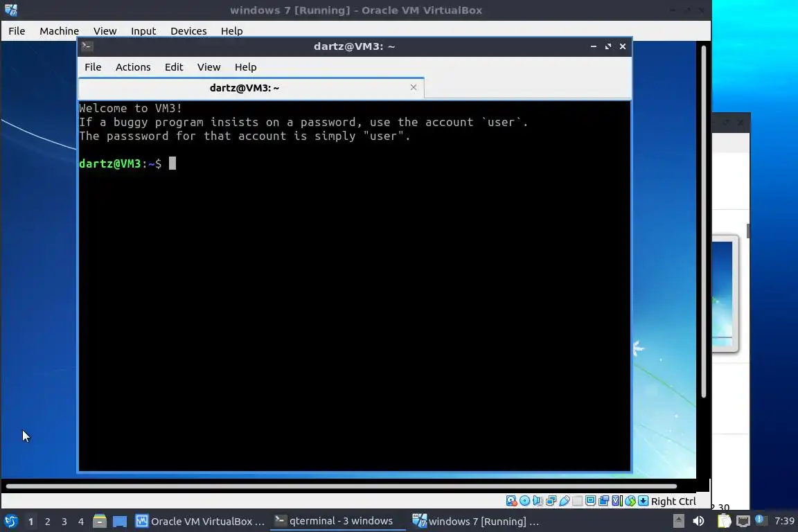Open the Lubuntu start menu
The height and width of the screenshot is (532, 798).
tap(10, 522)
